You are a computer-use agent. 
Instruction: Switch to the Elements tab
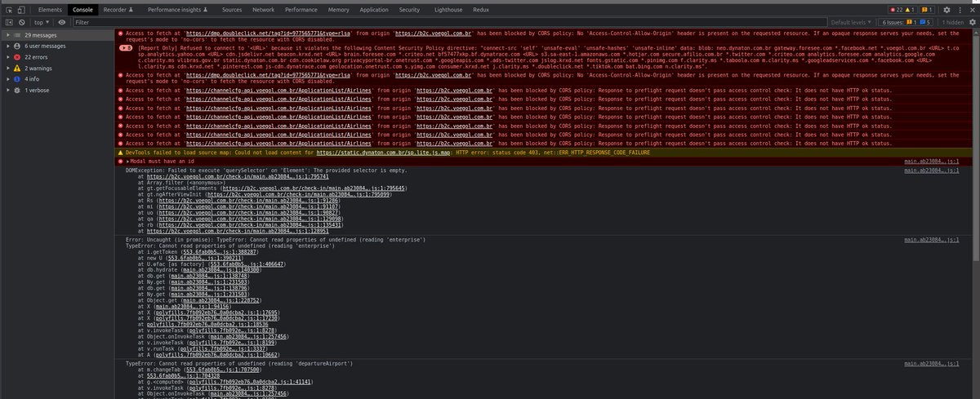pyautogui.click(x=50, y=9)
